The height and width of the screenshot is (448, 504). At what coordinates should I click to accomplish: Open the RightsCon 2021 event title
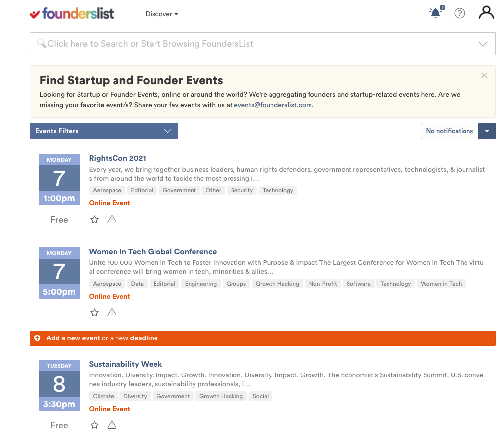pyautogui.click(x=117, y=158)
